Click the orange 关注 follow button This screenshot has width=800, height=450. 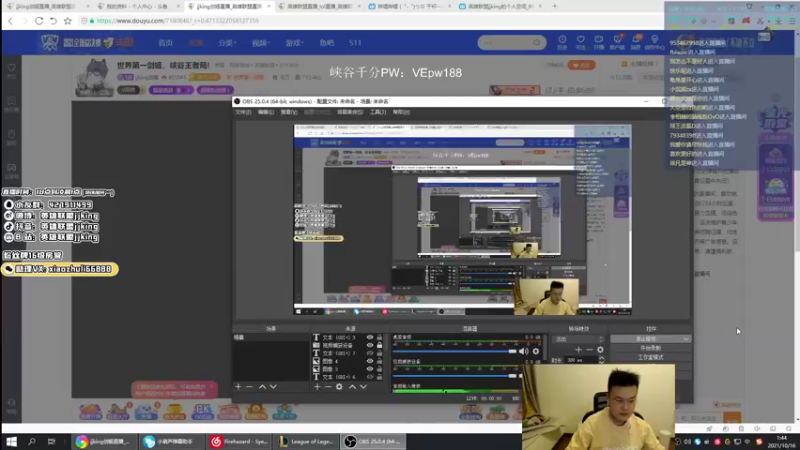tap(582, 65)
